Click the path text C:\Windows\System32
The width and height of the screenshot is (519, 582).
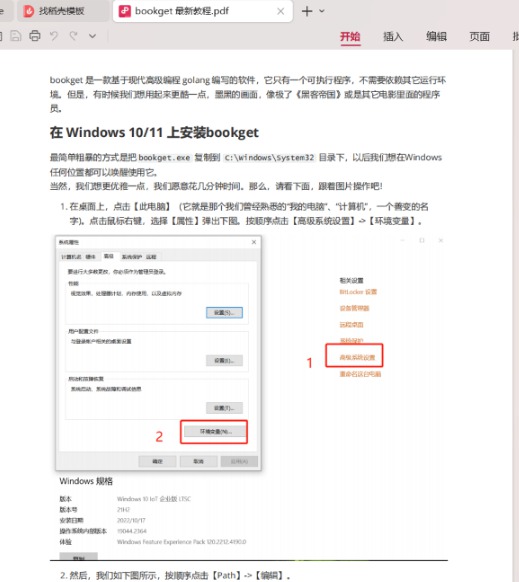270,158
